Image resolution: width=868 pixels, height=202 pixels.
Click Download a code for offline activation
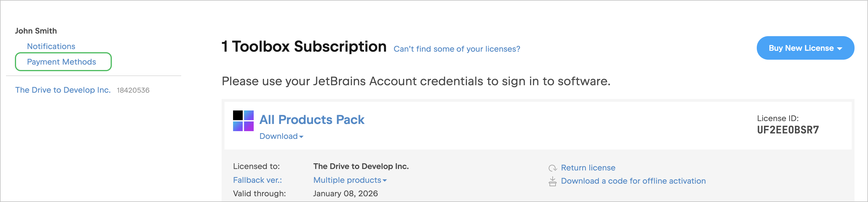(633, 181)
